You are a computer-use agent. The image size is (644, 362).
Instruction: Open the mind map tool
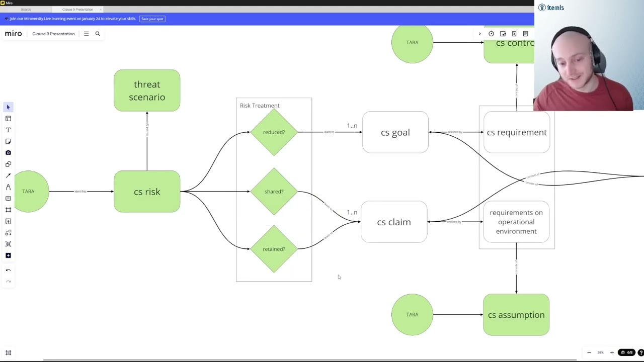click(8, 244)
